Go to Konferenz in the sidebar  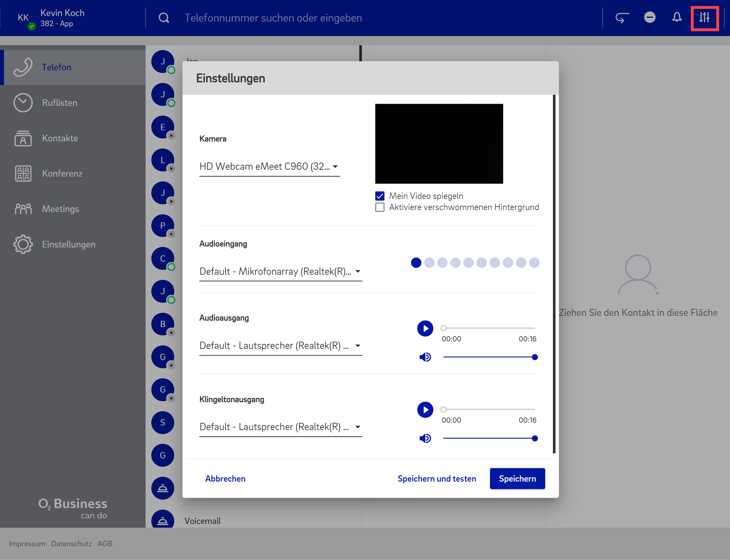coord(62,173)
